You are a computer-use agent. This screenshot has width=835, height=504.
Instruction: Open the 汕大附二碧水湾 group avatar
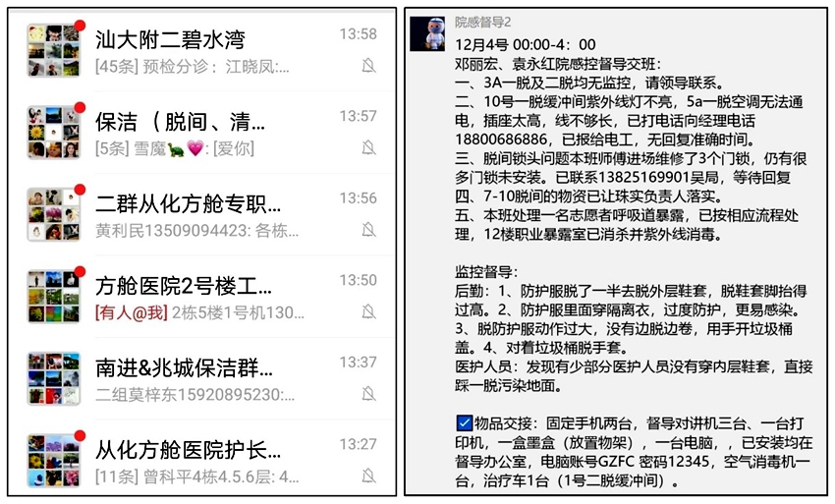pyautogui.click(x=53, y=50)
